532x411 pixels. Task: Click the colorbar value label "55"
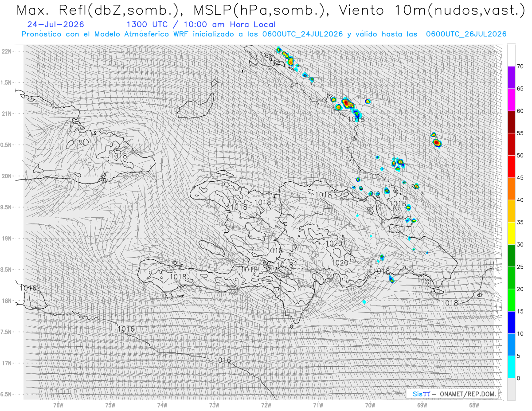tap(520, 133)
